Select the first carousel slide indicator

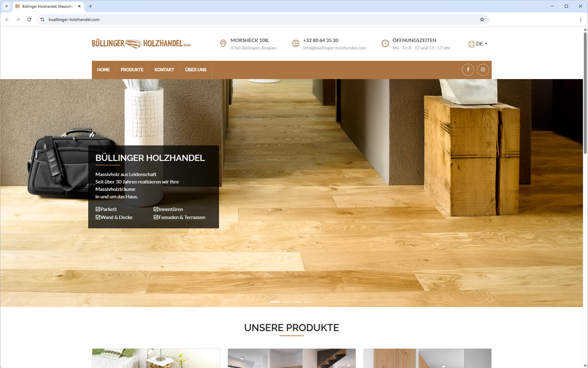coord(275,302)
